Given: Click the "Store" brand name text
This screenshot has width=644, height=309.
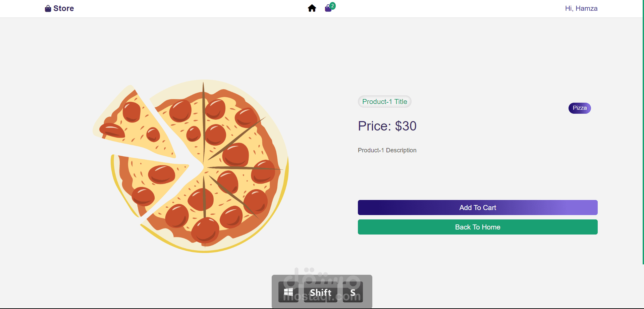Looking at the screenshot, I should coord(64,8).
